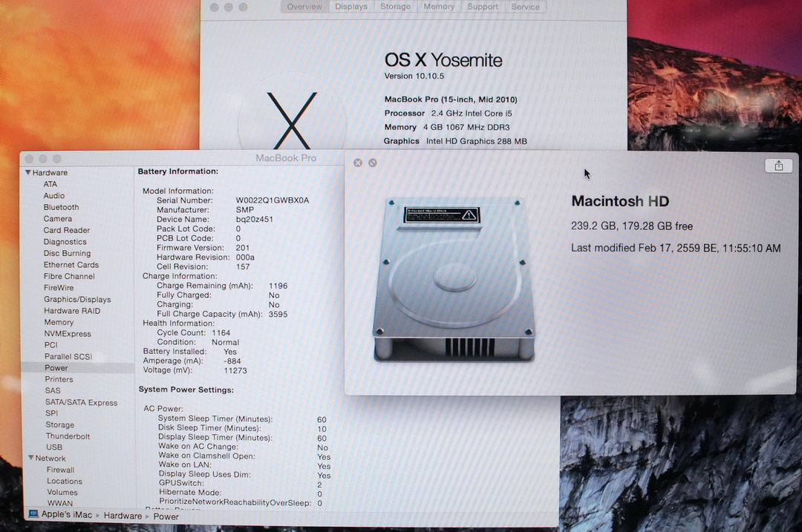Select Disc Burning in the sidebar
802x532 pixels.
click(67, 253)
